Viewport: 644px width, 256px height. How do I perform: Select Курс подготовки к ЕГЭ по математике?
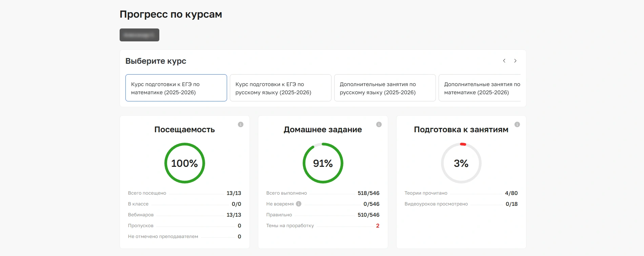[176, 88]
